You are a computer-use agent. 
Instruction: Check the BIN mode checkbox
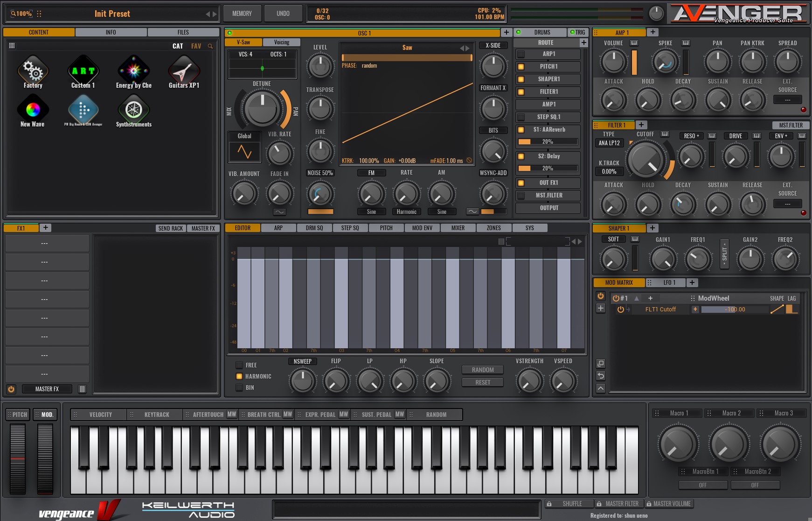(239, 387)
